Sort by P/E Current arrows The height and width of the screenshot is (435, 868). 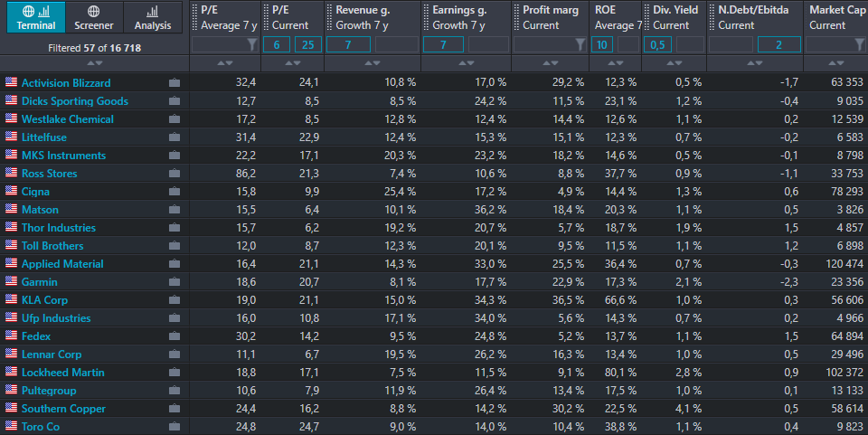[x=292, y=63]
